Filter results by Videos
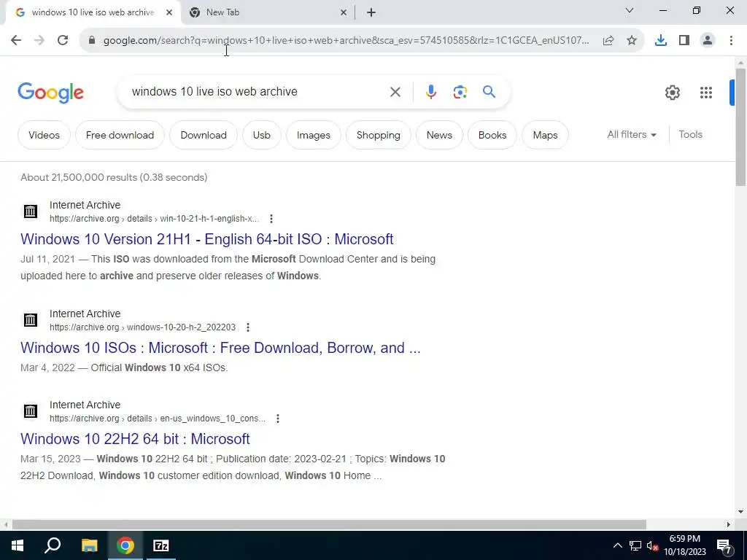Viewport: 747px width, 560px height. tap(44, 135)
